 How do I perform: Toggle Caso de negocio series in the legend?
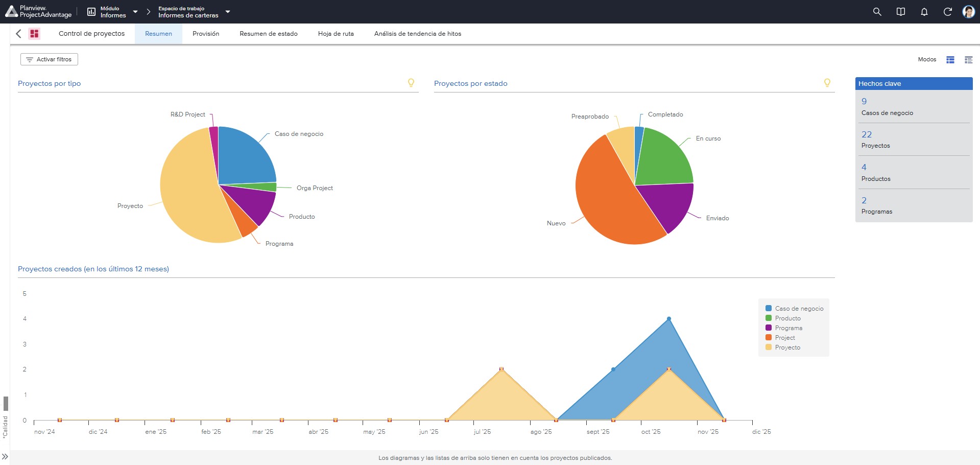[x=795, y=309]
